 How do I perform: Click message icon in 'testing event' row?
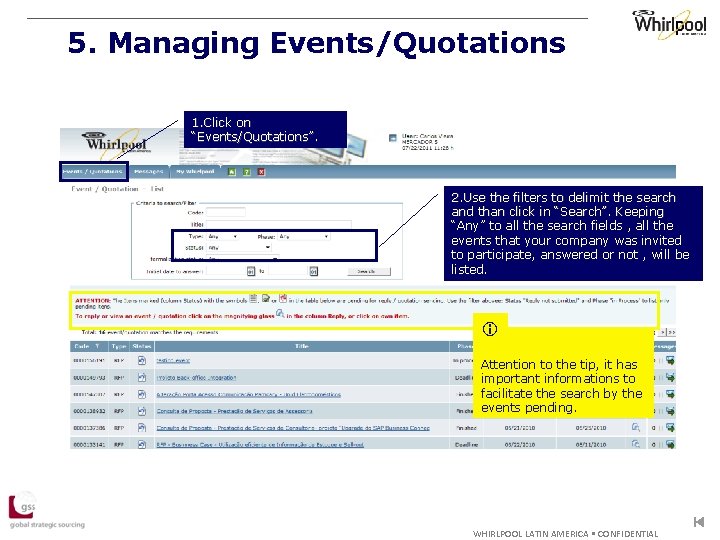click(x=670, y=360)
